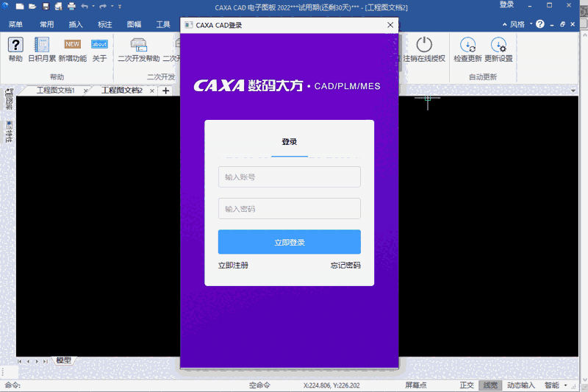Go to the next sheet tab arrow
The image size is (588, 392).
(37, 361)
